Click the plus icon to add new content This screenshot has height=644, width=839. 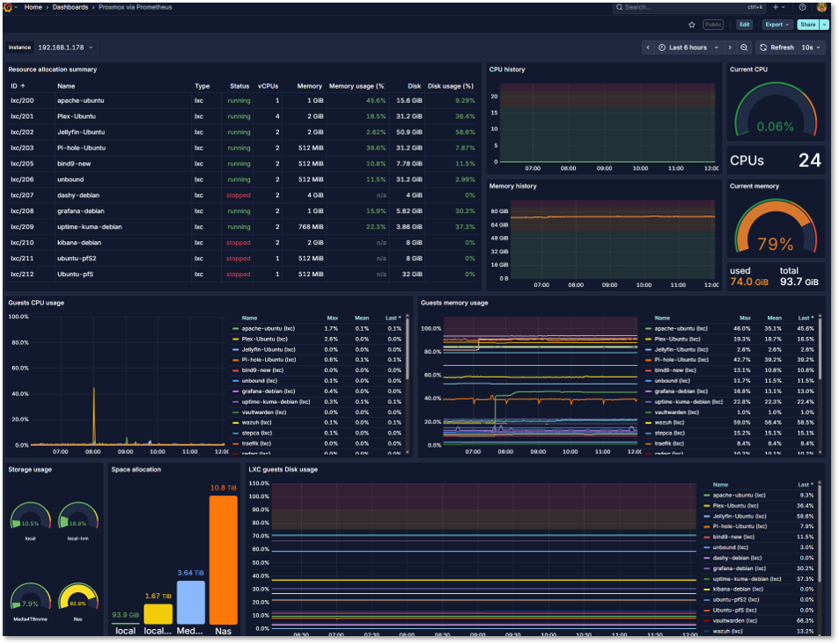pyautogui.click(x=773, y=7)
